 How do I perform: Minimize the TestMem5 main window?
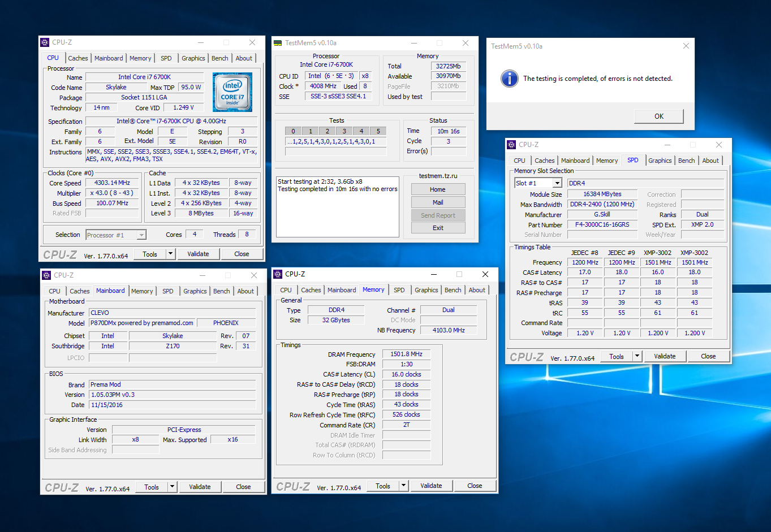[x=414, y=43]
